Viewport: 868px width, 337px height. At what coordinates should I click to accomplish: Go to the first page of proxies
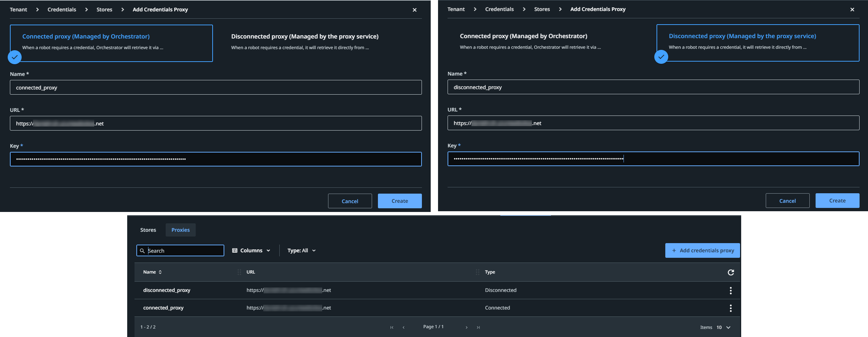(391, 327)
